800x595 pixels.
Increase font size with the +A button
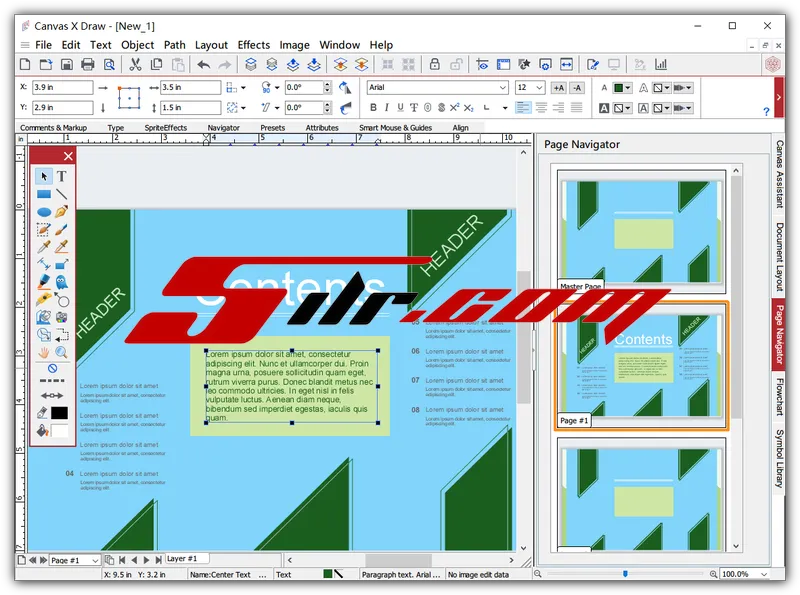[559, 88]
